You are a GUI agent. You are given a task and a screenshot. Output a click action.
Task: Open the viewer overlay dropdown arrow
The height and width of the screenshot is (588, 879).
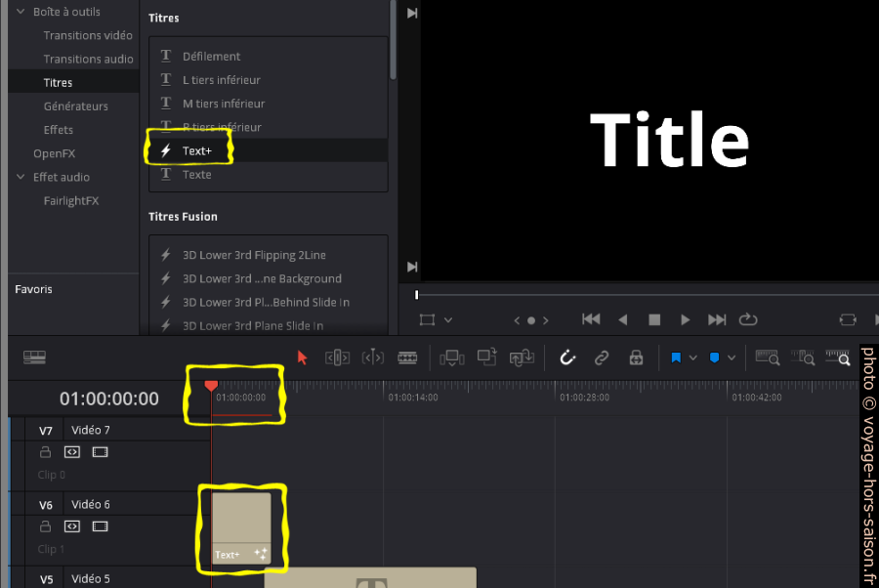pos(448,320)
